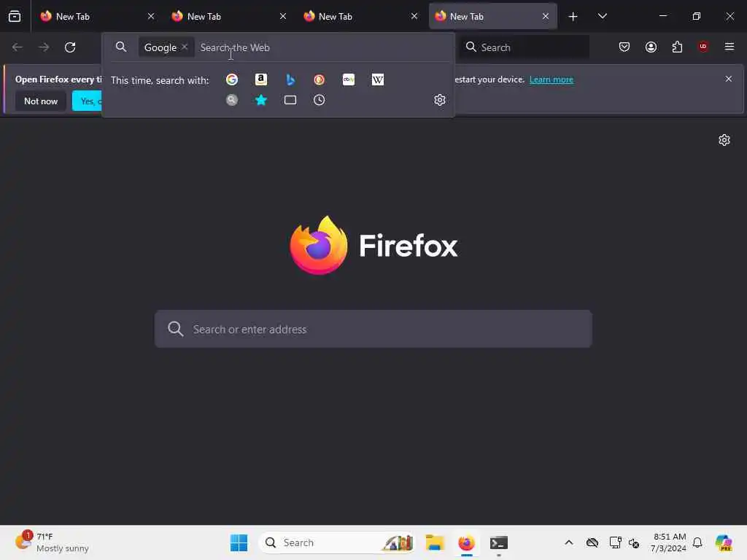Open a new tab with plus button
Viewport: 747px width, 560px height.
pyautogui.click(x=573, y=17)
